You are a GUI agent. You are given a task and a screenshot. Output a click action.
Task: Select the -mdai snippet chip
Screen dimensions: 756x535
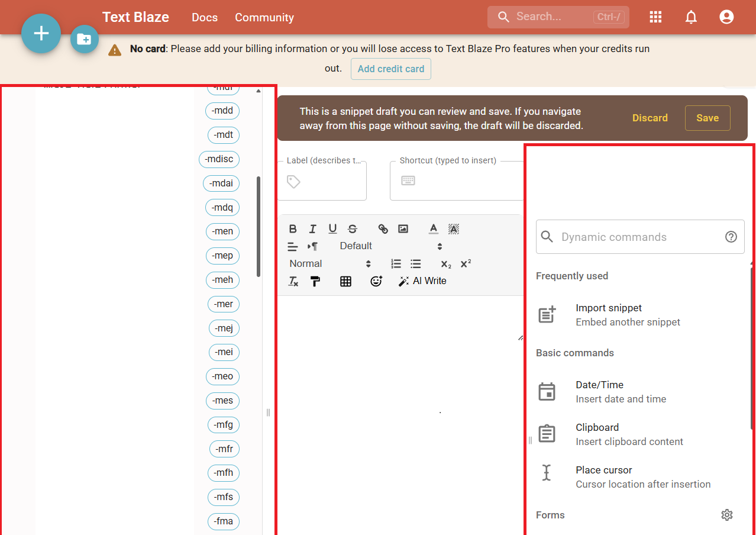(221, 183)
